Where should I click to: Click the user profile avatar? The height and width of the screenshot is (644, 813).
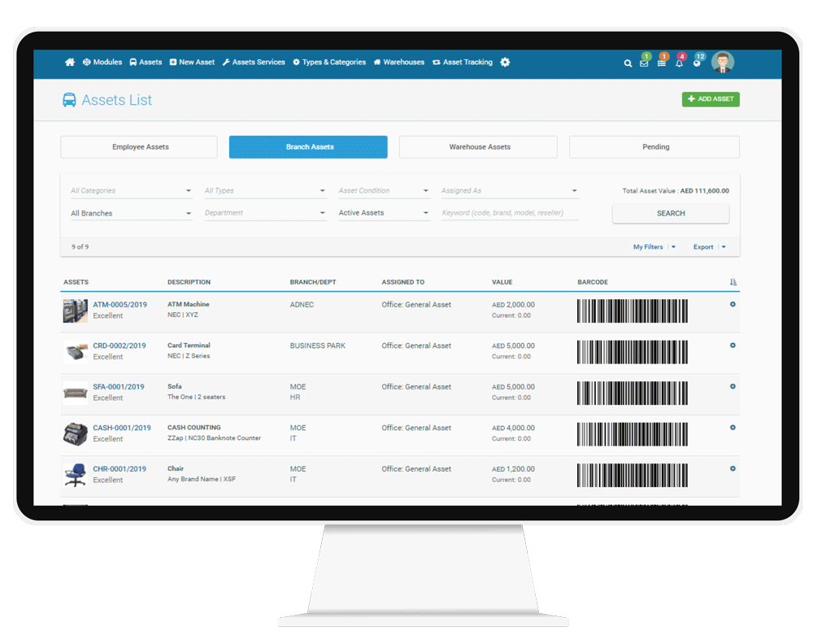tap(722, 62)
